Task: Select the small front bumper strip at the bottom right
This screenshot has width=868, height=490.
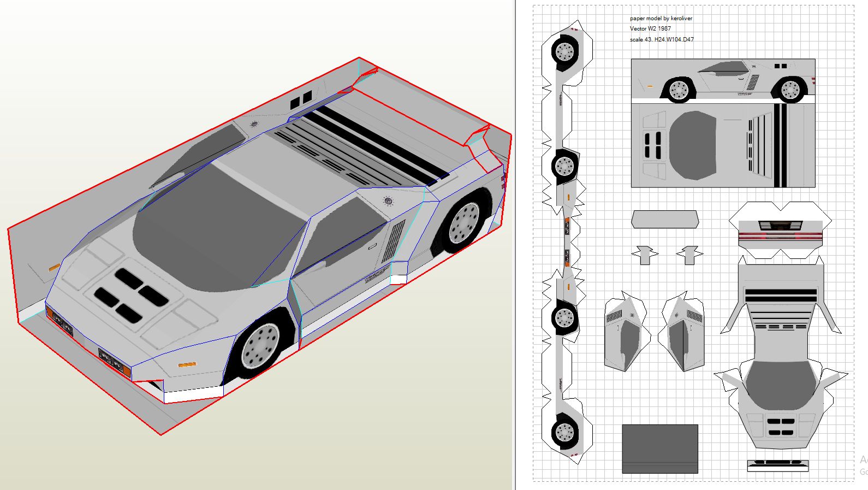Action: 777,465
